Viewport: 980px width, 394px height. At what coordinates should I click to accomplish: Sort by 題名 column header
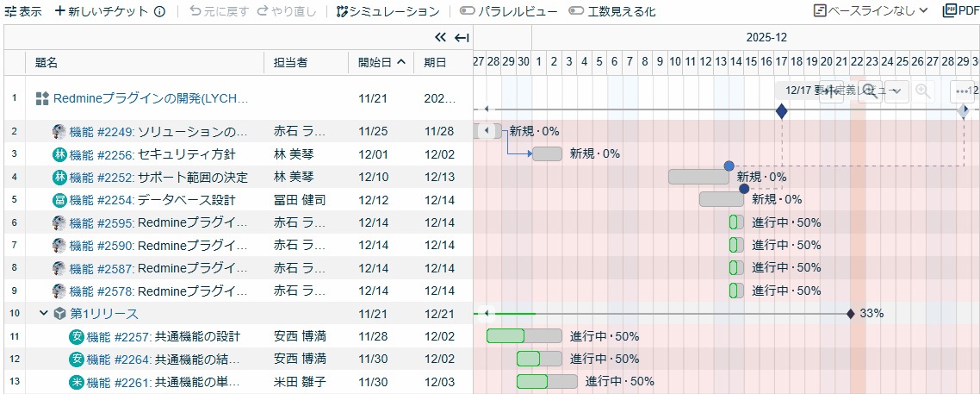coord(47,63)
